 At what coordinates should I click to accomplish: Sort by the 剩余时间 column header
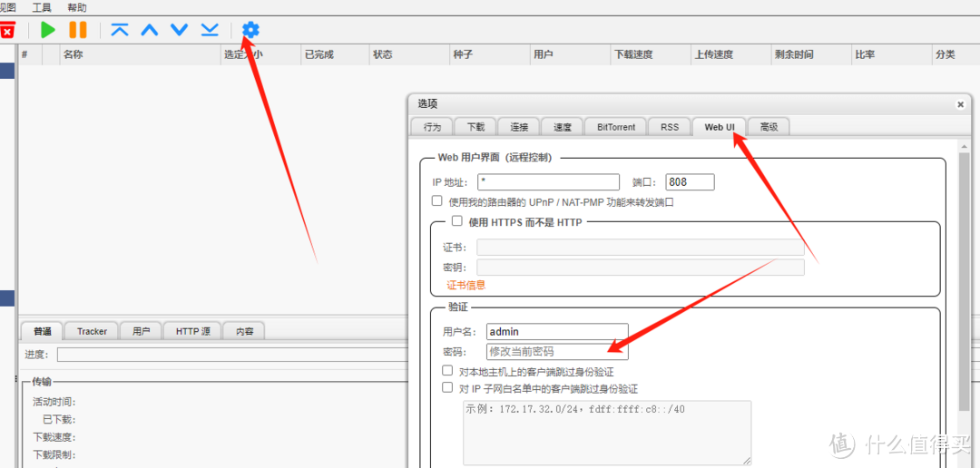[x=810, y=54]
